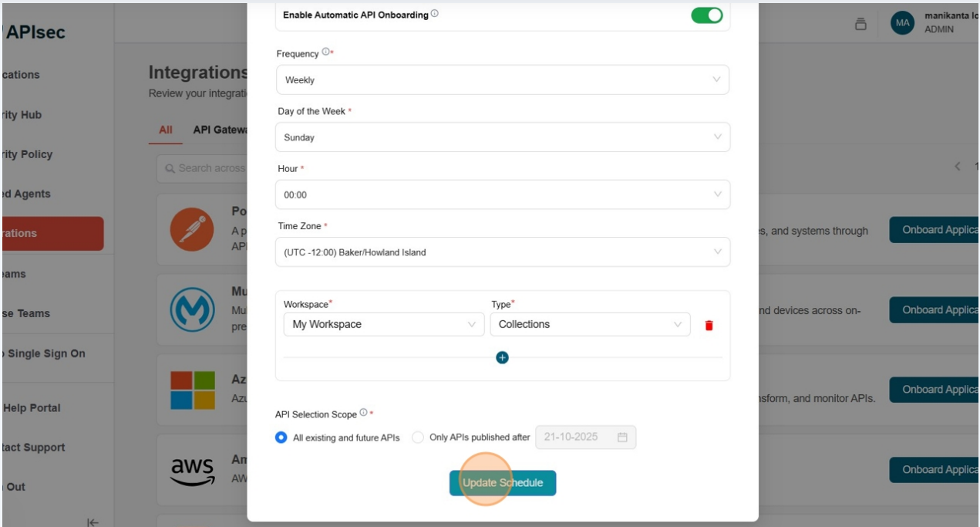Screen dimensions: 980x527
Task: Open the notifications stack icon in header
Action: click(x=860, y=24)
